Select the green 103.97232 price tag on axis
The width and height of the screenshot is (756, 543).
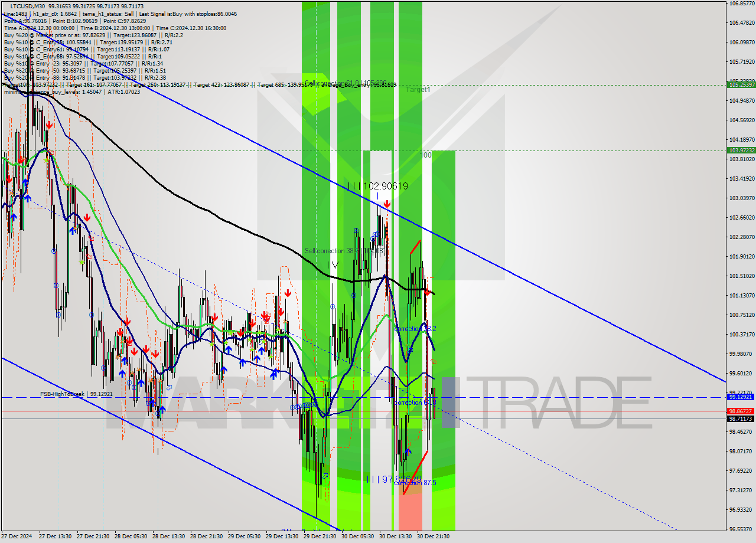coord(740,151)
